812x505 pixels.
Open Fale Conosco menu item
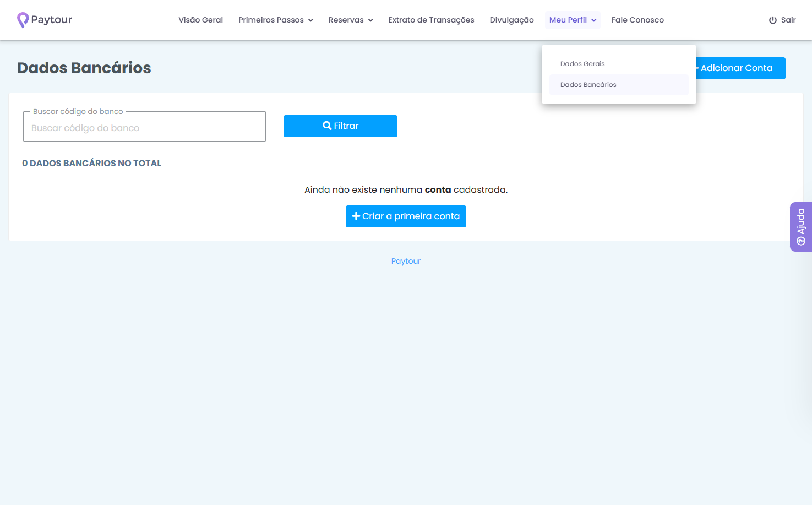click(x=637, y=20)
